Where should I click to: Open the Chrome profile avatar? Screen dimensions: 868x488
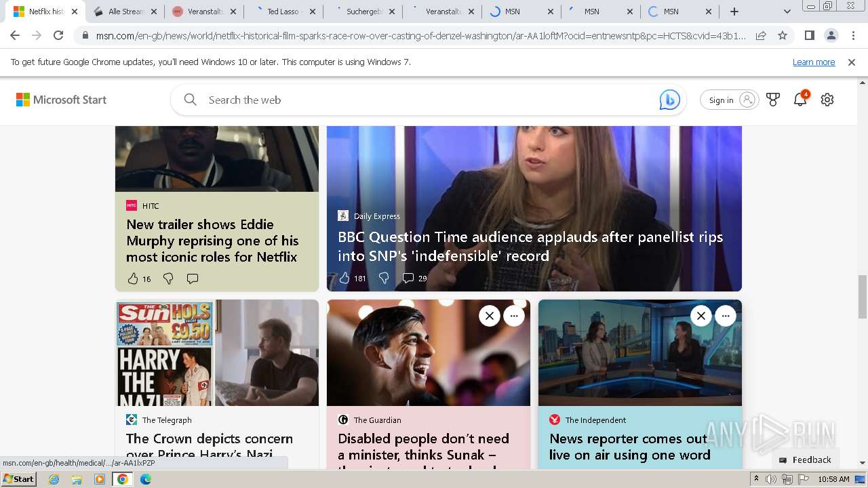click(x=831, y=35)
